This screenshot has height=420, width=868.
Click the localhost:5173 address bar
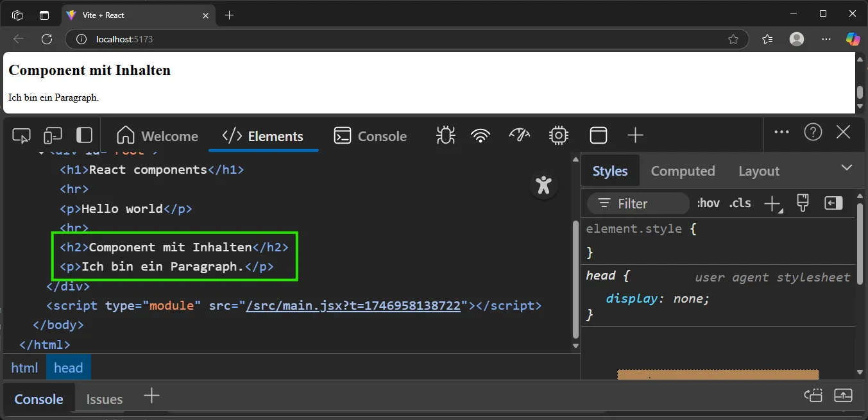[407, 39]
